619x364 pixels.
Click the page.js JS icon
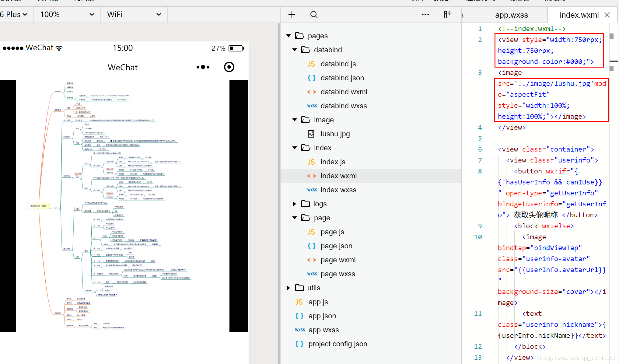(x=311, y=232)
